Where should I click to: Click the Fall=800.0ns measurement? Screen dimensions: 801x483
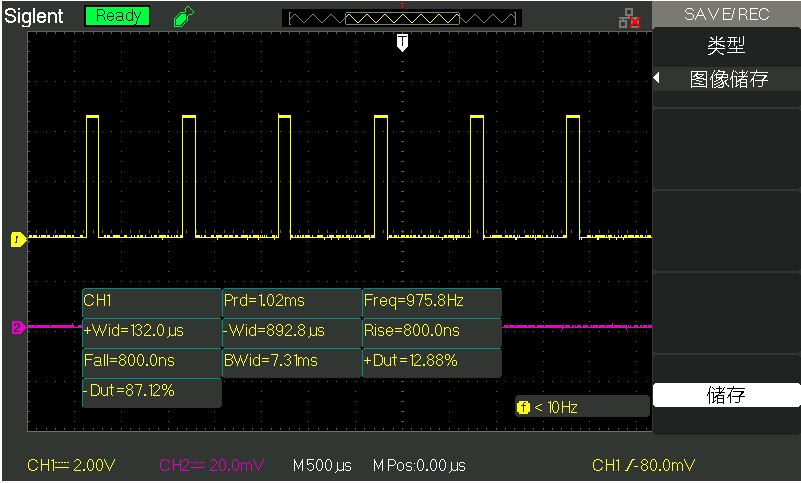pos(152,363)
